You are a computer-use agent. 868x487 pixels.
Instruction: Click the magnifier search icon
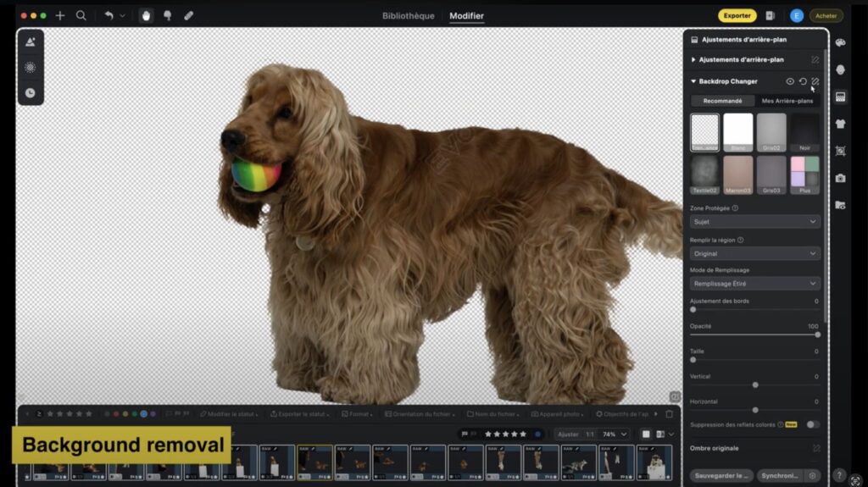pyautogui.click(x=81, y=15)
